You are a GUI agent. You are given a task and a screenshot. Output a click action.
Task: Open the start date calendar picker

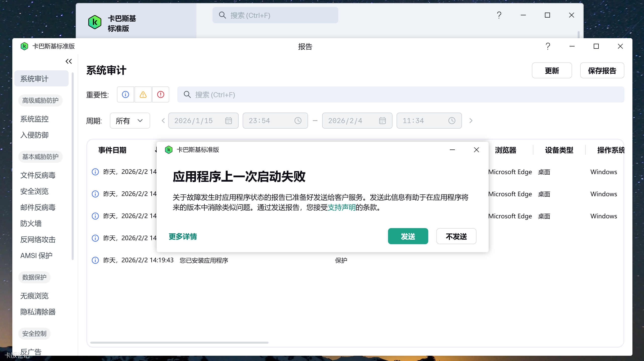tap(228, 121)
